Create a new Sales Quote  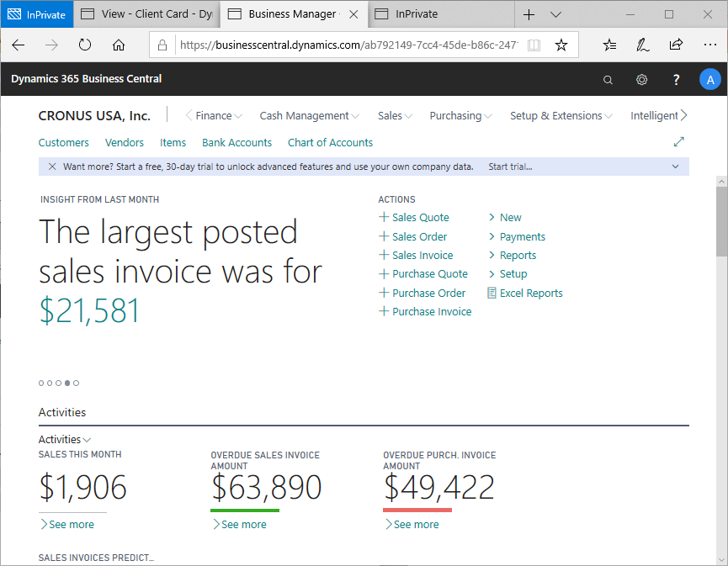click(414, 217)
